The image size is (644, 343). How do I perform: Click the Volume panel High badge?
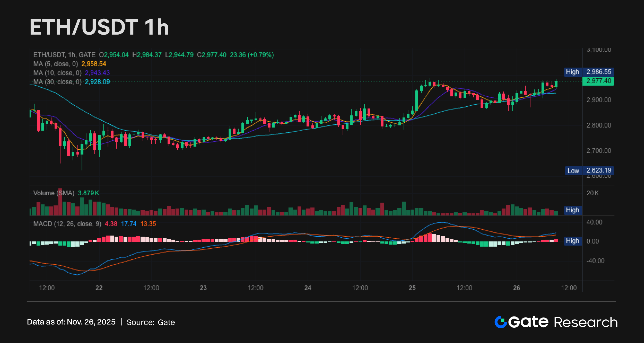[572, 210]
